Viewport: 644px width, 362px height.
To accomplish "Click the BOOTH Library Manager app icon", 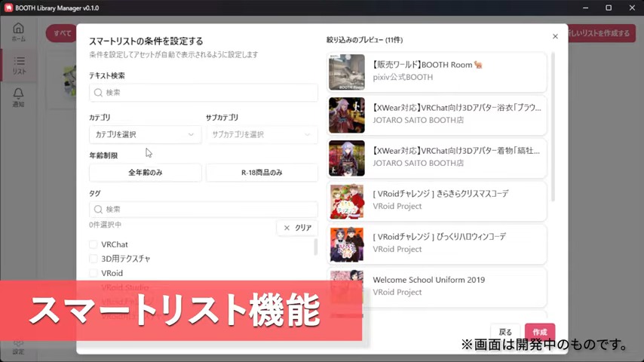I will point(8,7).
